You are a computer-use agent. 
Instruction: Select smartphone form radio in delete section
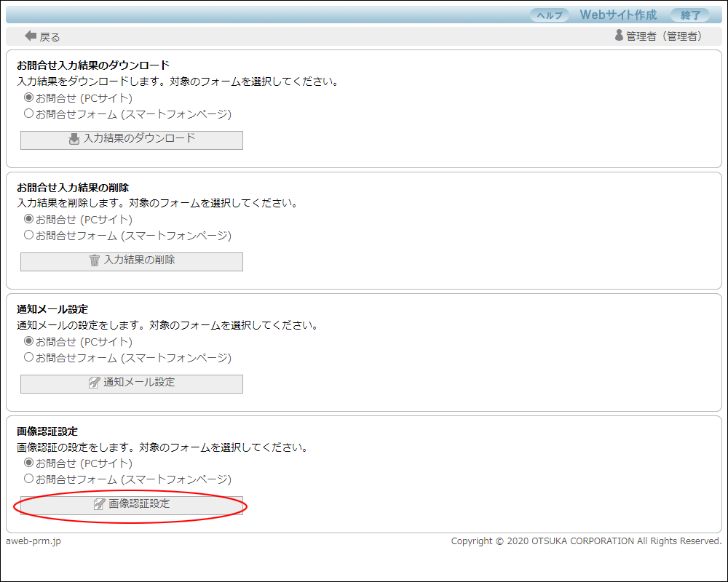click(x=29, y=235)
